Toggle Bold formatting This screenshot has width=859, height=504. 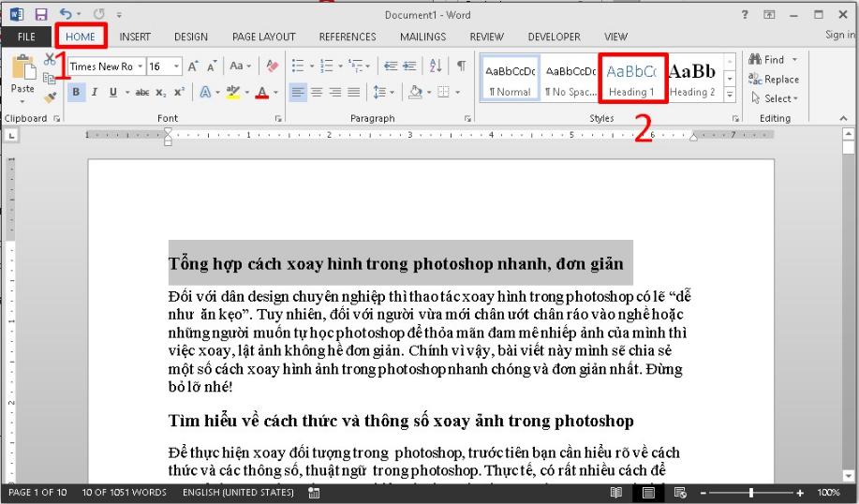pos(77,92)
